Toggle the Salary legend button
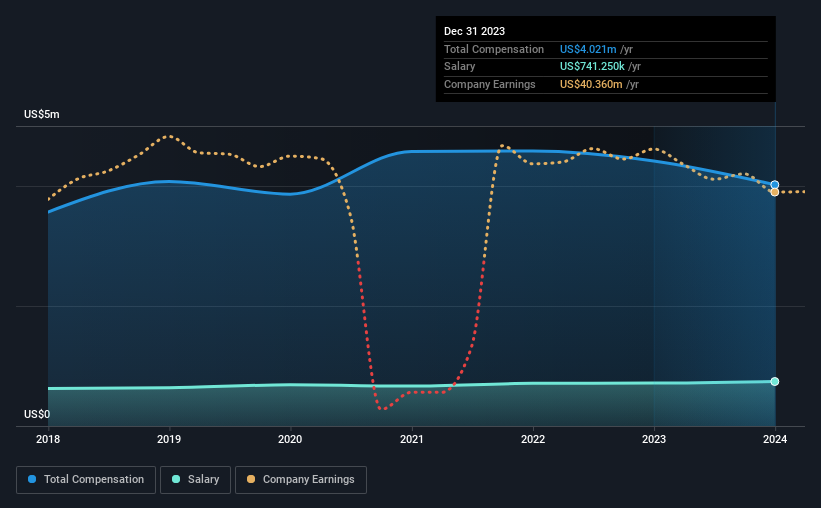Viewport: 821px width, 508px height. click(x=195, y=480)
